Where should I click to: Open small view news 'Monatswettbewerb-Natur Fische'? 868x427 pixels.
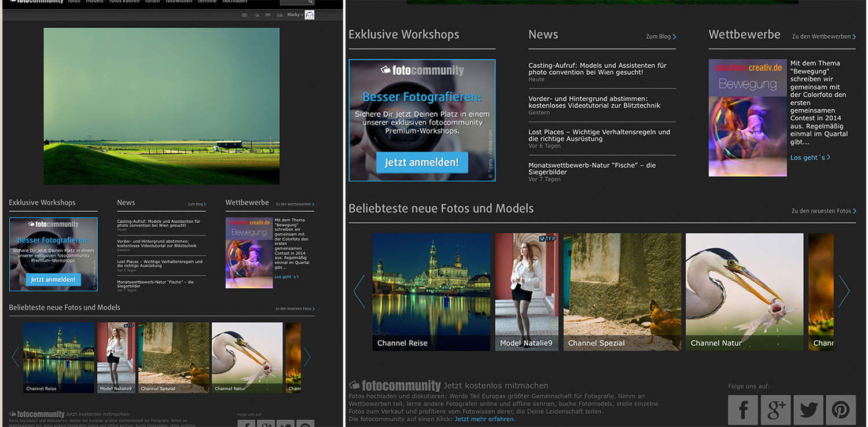point(155,284)
